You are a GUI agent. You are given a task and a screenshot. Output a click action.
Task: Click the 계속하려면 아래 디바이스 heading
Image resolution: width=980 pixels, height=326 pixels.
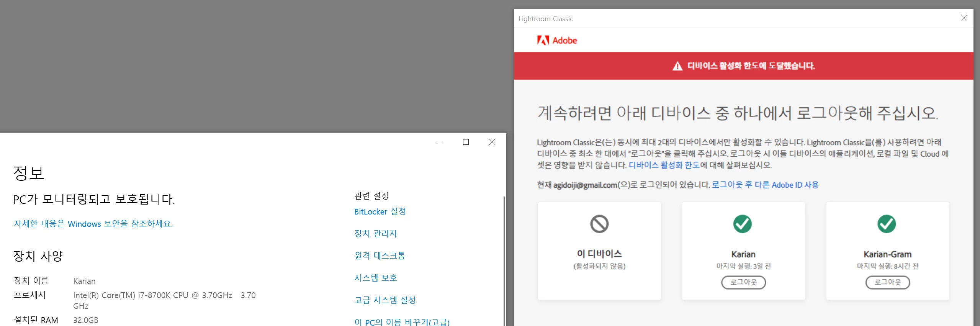[x=738, y=113]
